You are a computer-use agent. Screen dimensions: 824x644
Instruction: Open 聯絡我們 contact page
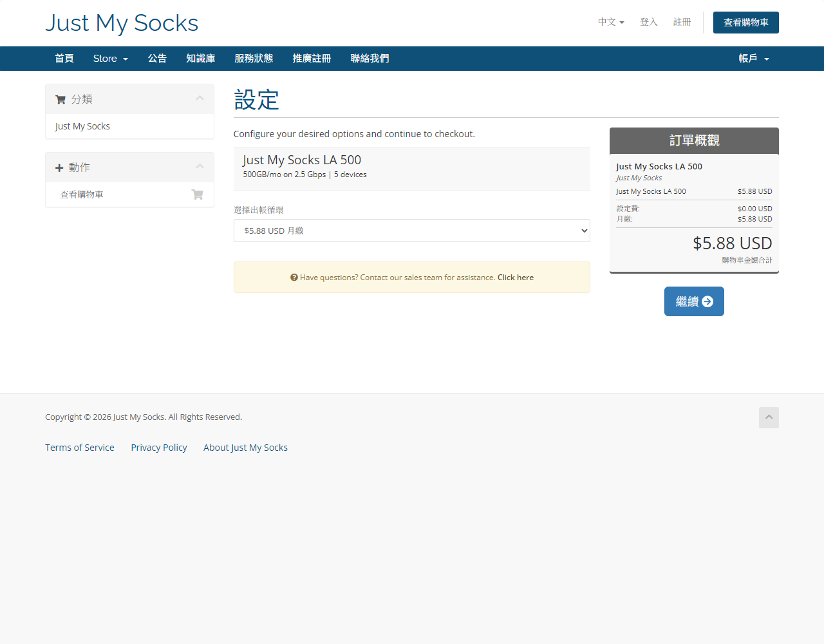[370, 59]
